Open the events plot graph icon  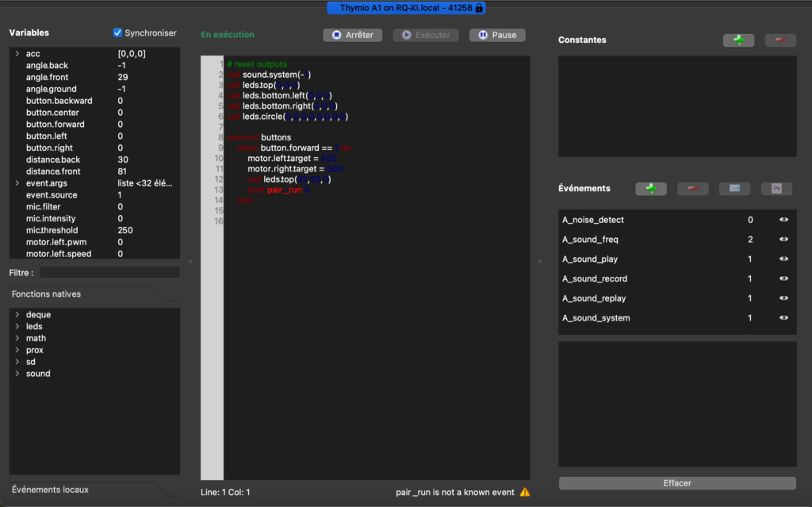tap(776, 189)
